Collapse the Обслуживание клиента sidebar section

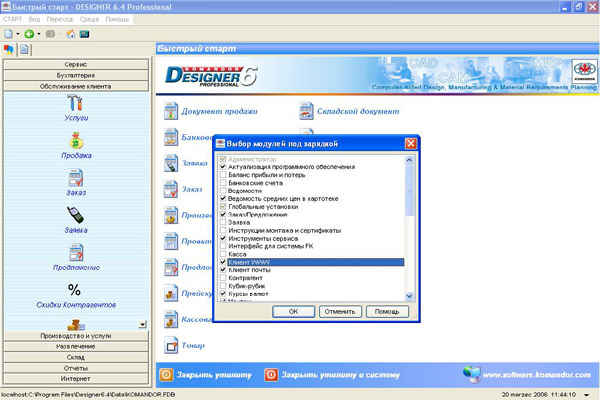75,86
